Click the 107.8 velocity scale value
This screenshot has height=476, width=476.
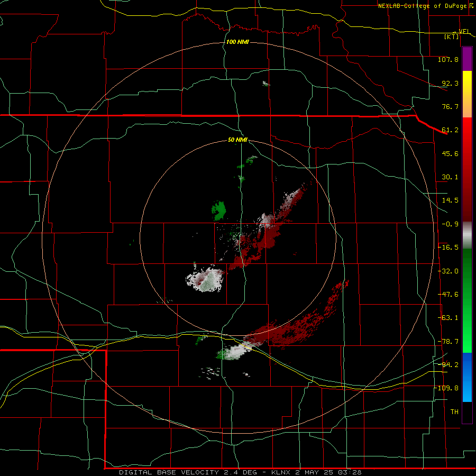pos(448,59)
